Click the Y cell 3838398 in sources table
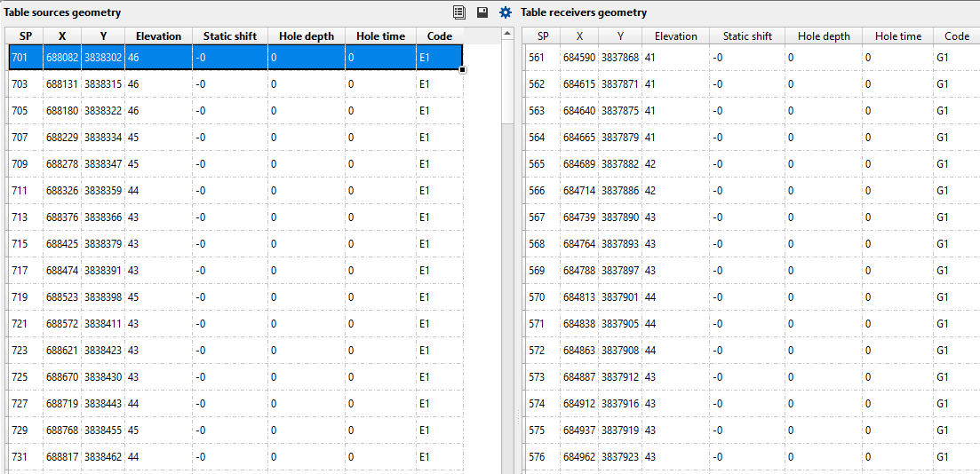 [x=103, y=297]
